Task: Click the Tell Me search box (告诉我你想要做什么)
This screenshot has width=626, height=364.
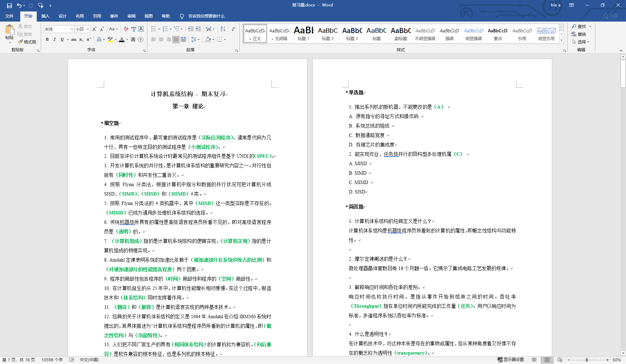Action: (x=202, y=16)
